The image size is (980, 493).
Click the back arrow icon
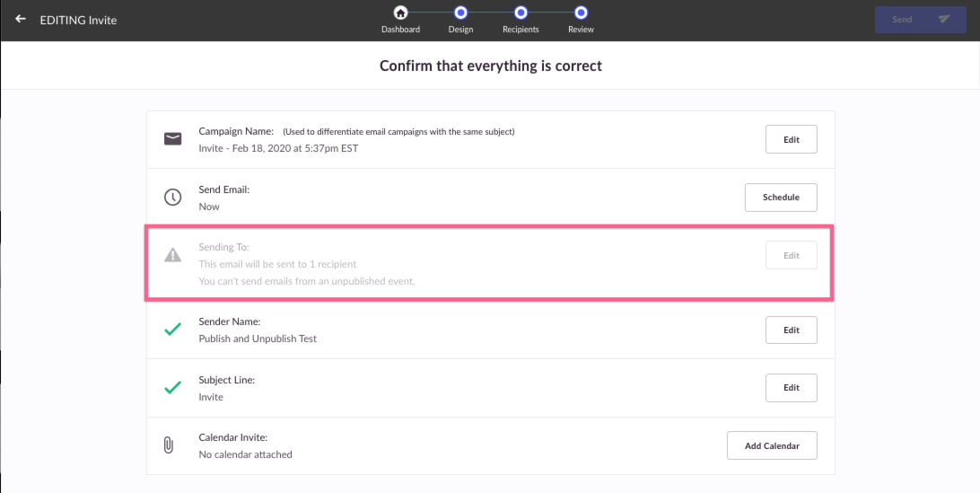[21, 19]
